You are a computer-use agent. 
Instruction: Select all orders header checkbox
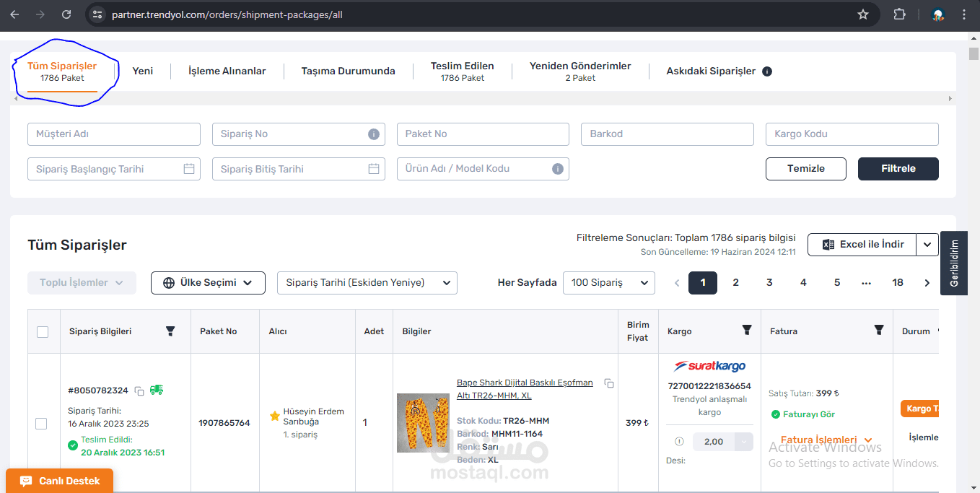coord(43,332)
